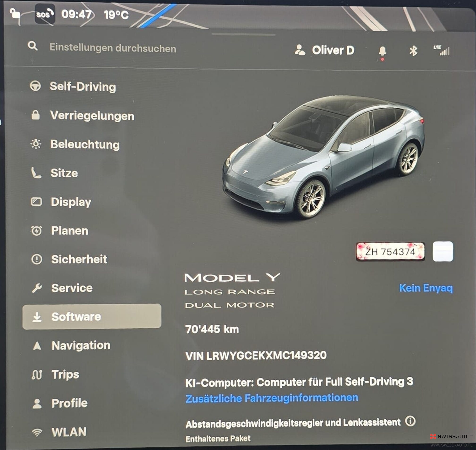Viewport: 476px width, 450px height.
Task: Tap the 19°C outside temperature
Action: [x=116, y=15]
